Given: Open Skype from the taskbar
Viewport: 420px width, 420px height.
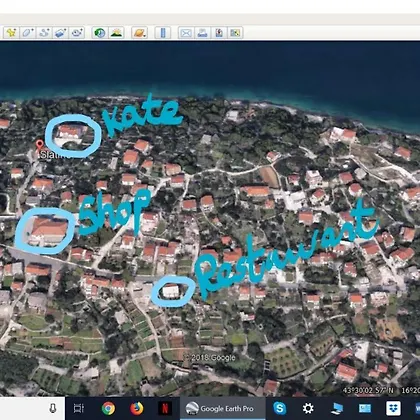Looking at the screenshot, I should click(280, 408).
